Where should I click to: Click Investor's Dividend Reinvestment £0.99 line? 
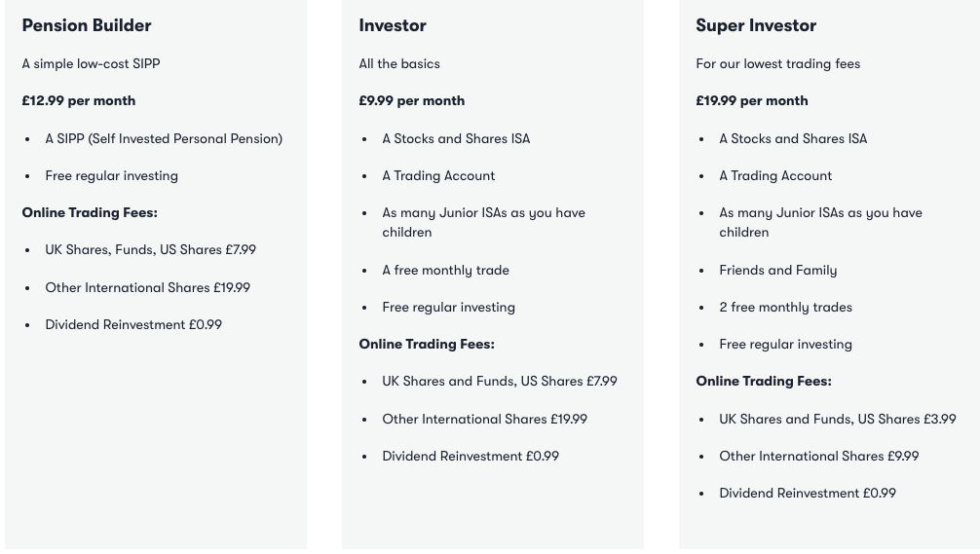point(471,456)
